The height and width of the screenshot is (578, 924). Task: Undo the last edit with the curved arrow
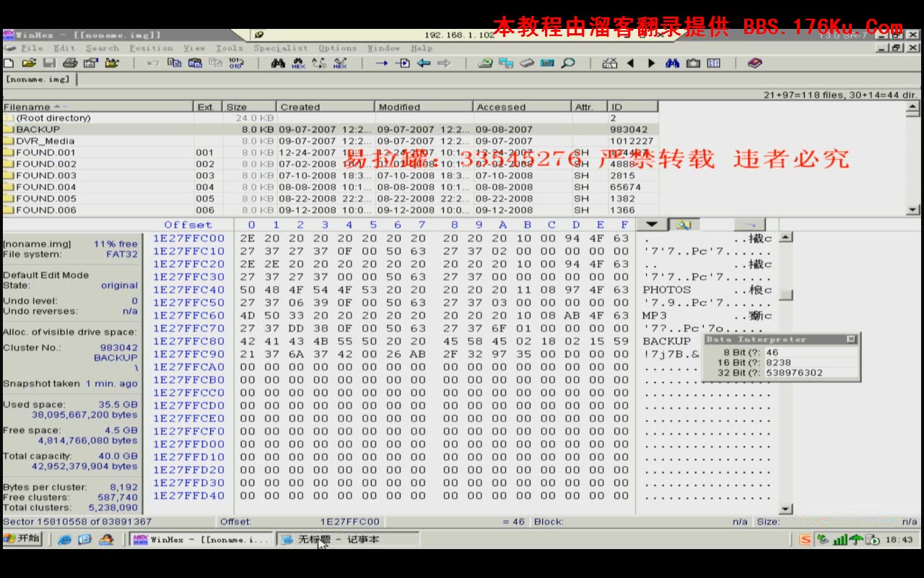point(153,64)
